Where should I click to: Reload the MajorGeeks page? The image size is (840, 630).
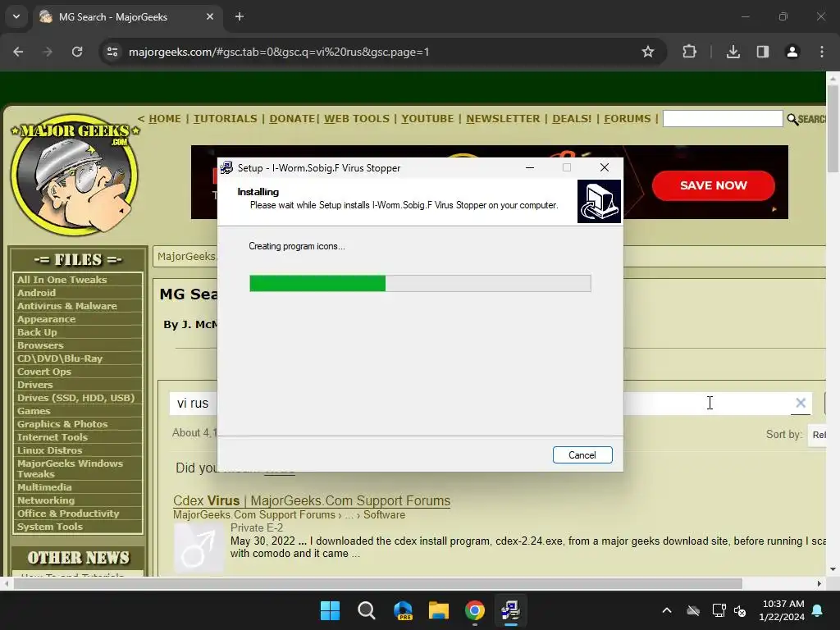[77, 52]
